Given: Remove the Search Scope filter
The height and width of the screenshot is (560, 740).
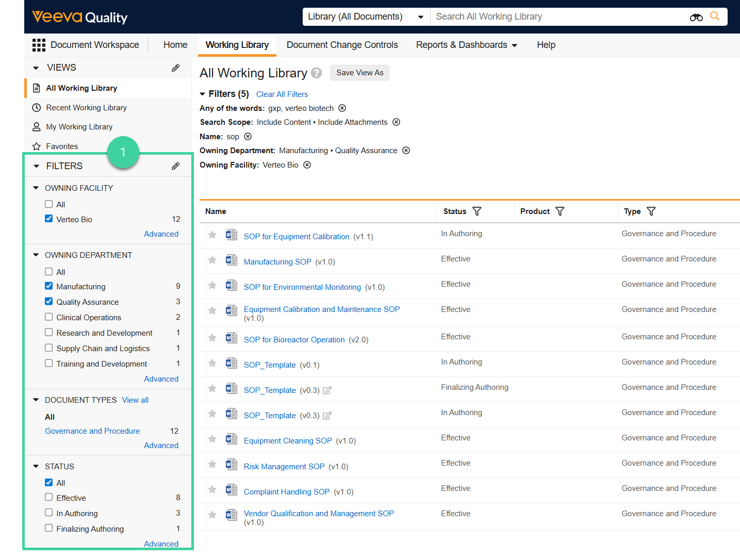Looking at the screenshot, I should pyautogui.click(x=396, y=122).
